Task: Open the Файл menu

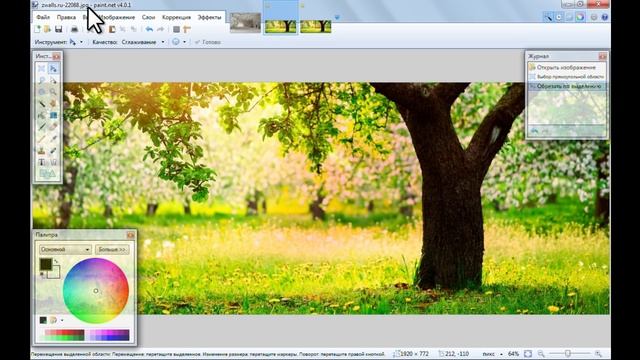Action: (43, 17)
